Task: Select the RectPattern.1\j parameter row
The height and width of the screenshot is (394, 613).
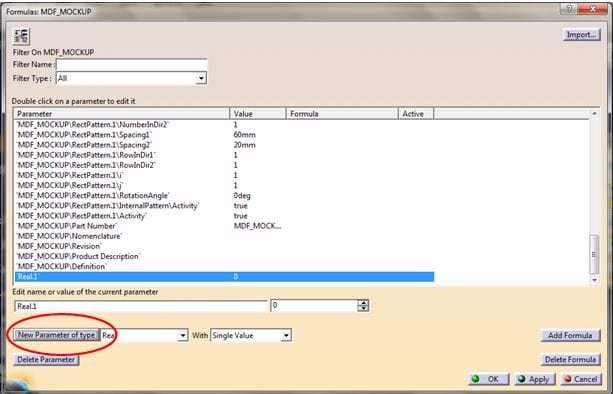Action: [224, 186]
